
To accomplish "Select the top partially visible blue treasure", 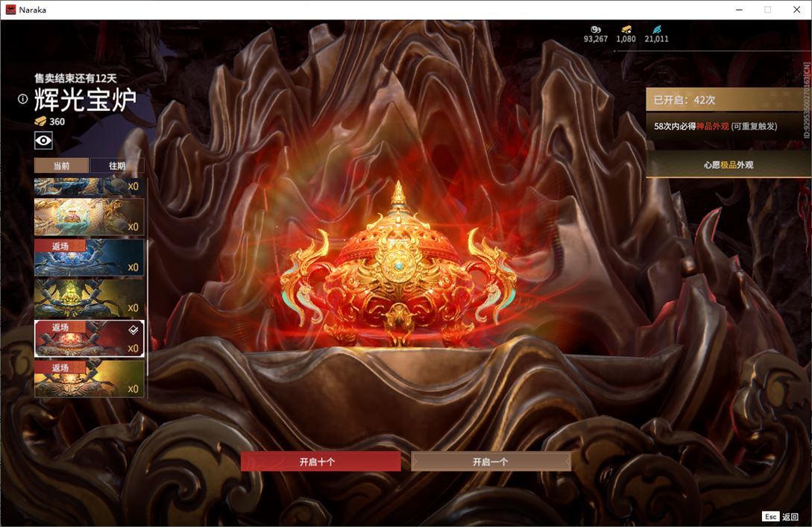I will pos(89,187).
